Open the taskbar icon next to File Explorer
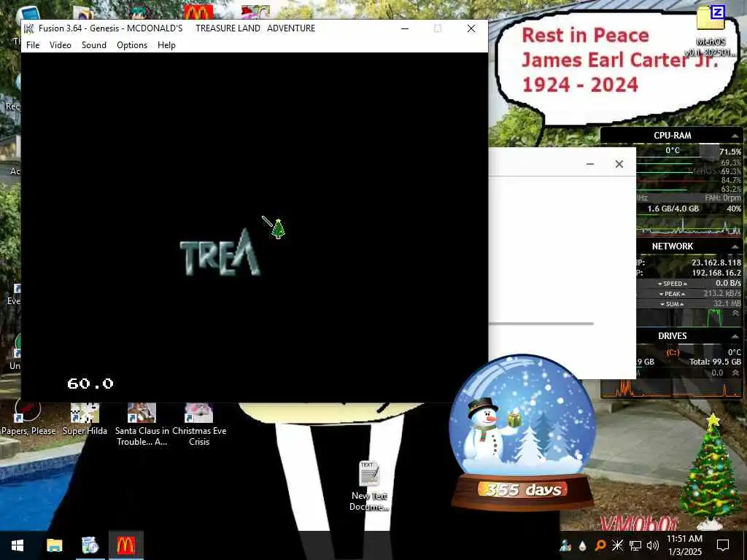The image size is (747, 560). 90,545
